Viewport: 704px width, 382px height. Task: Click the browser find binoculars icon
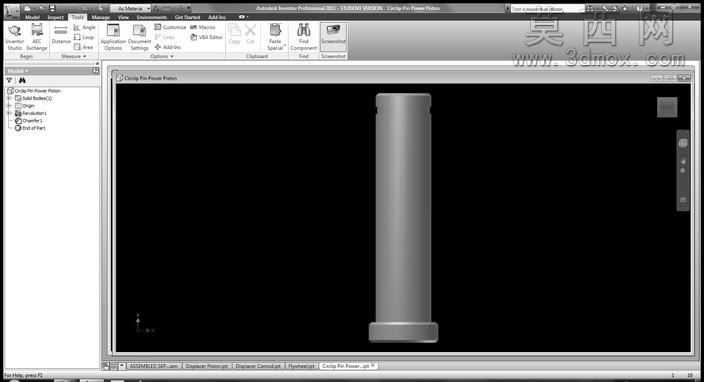coord(22,80)
